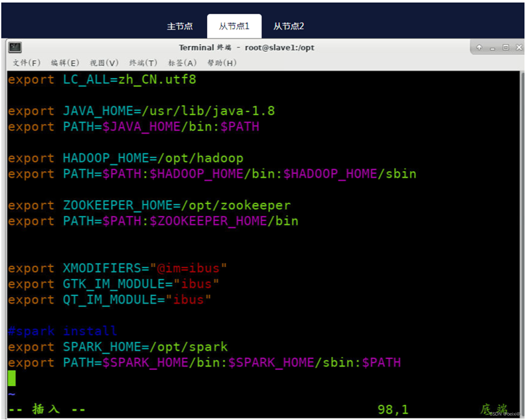Viewport: 527px width, 420px height.
Task: Click the JAVA_HOME=/usr/lib/java-1.8 line
Action: pos(141,111)
